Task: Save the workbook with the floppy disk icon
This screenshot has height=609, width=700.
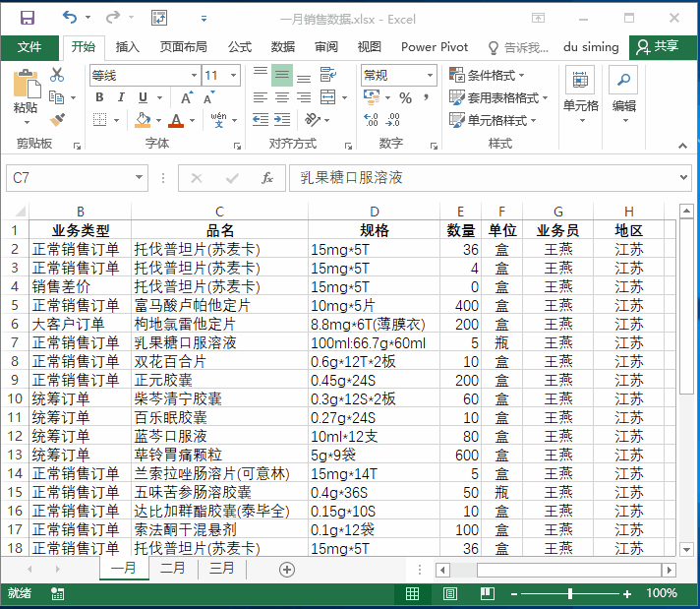Action: coord(28,18)
